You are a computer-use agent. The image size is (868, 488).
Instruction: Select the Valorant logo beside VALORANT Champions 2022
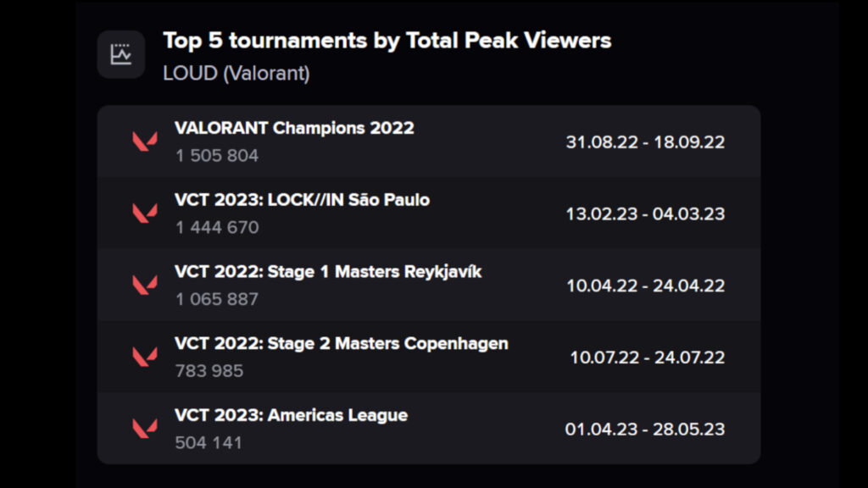tap(142, 141)
